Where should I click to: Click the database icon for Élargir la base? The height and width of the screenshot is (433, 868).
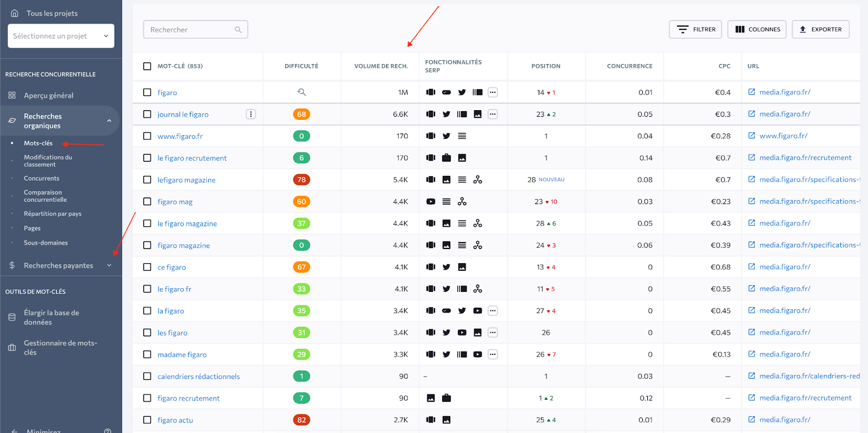[x=12, y=317]
